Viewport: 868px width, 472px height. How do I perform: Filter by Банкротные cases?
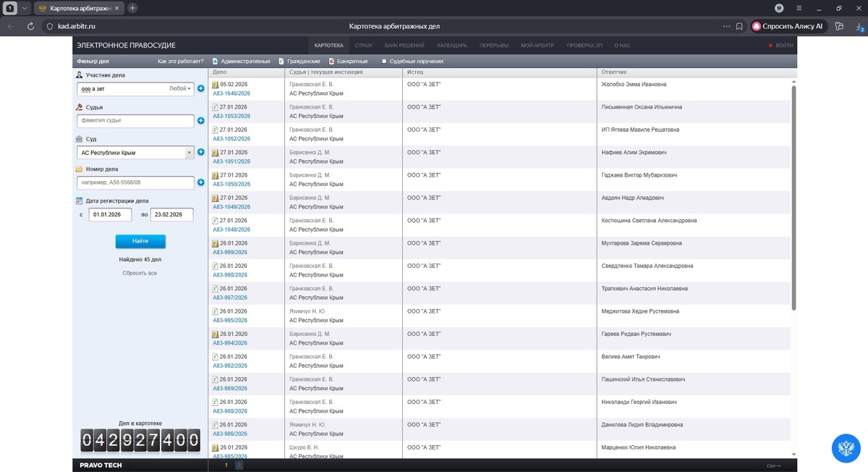pos(348,62)
